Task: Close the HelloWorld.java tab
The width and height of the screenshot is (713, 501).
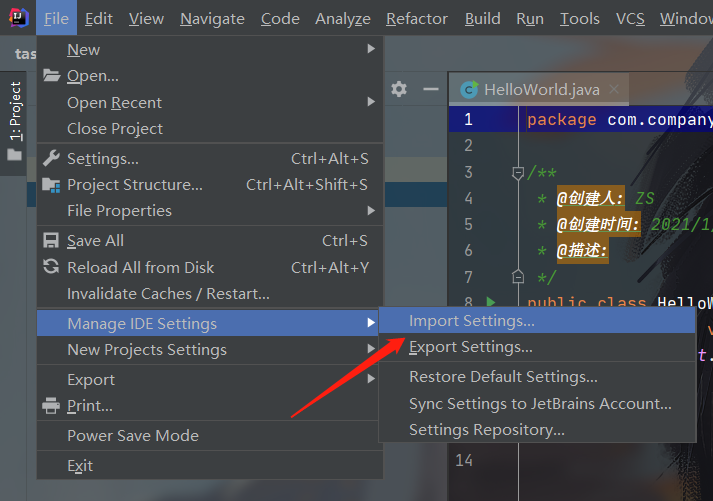Action: [x=614, y=89]
